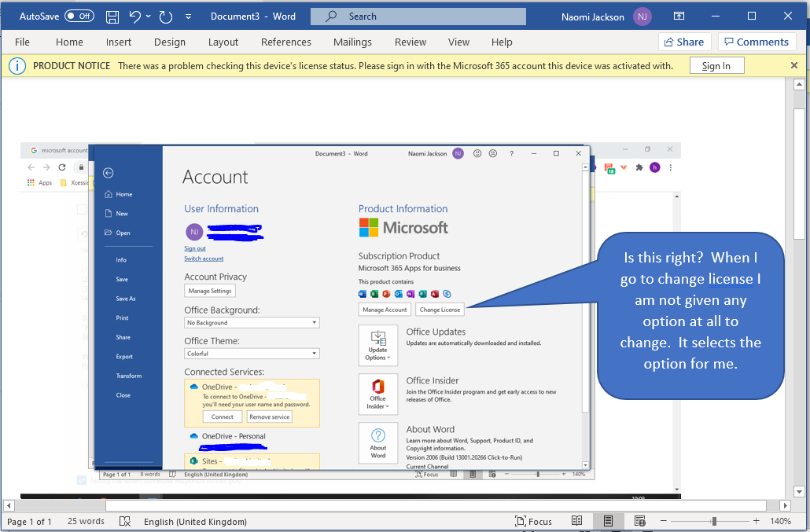Open the Mailings tab
The image size is (810, 532).
coord(352,42)
